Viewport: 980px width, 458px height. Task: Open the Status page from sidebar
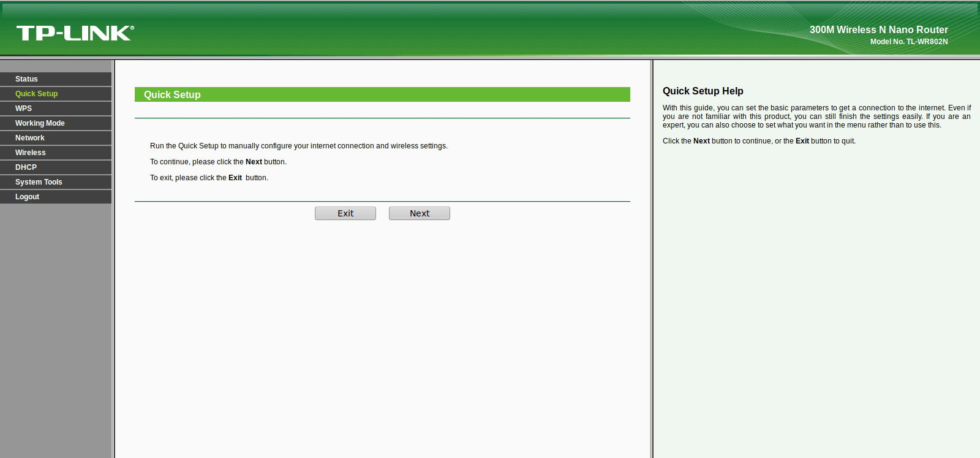(x=56, y=79)
